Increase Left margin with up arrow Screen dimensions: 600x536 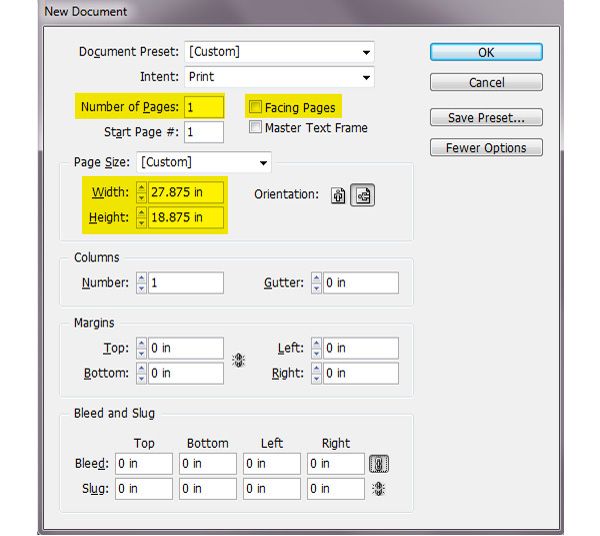(x=316, y=343)
